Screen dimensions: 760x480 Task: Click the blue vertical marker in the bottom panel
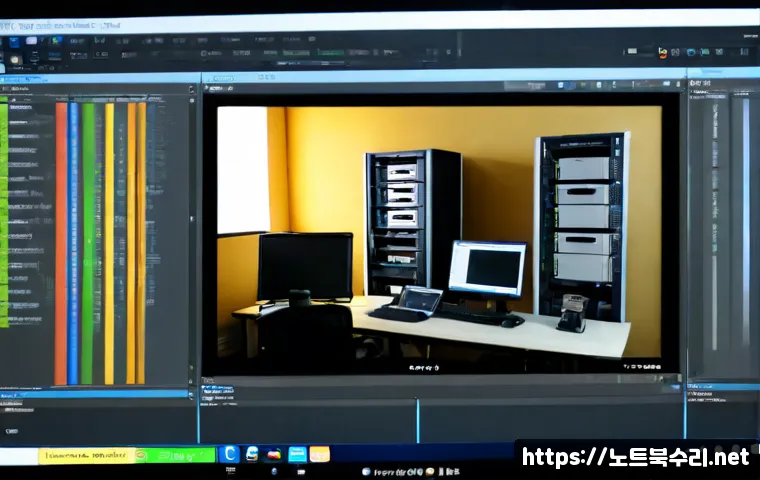pyautogui.click(x=418, y=420)
